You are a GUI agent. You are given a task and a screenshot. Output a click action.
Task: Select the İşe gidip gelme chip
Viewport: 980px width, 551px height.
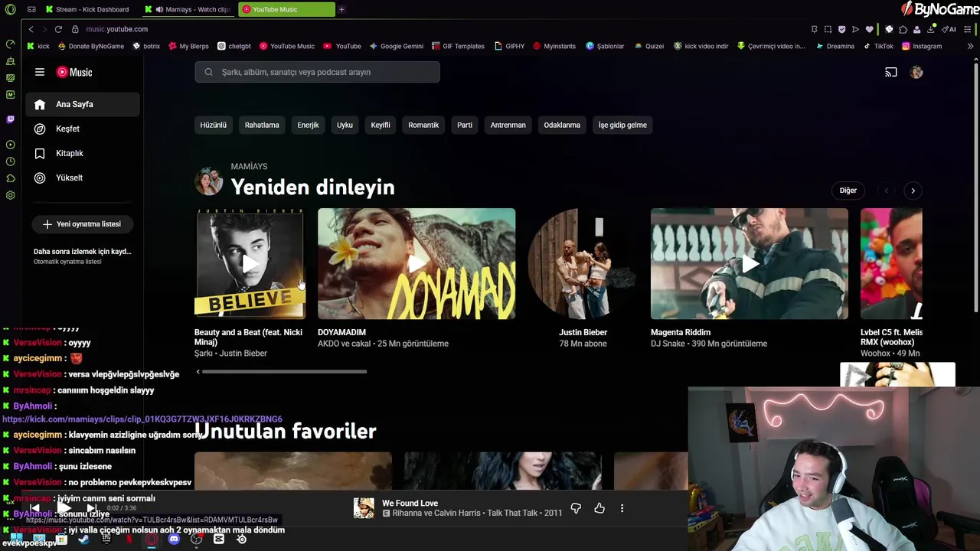click(x=622, y=125)
